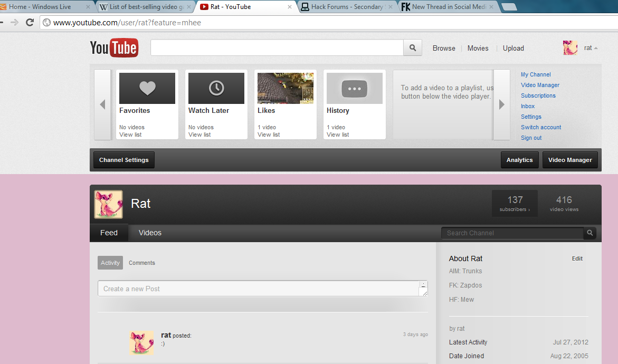This screenshot has width=618, height=364.
Task: Close the Hack Forums tab
Action: [x=390, y=7]
